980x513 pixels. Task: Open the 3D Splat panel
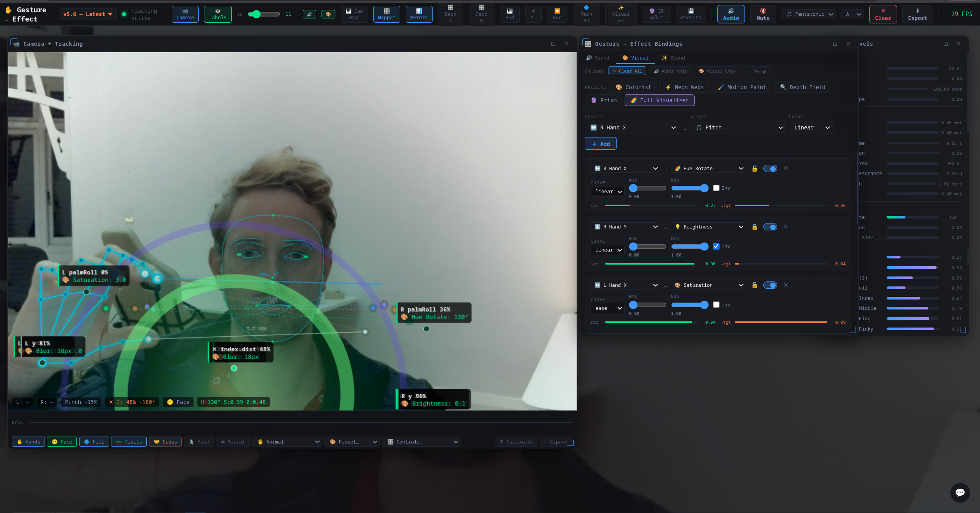click(x=656, y=14)
